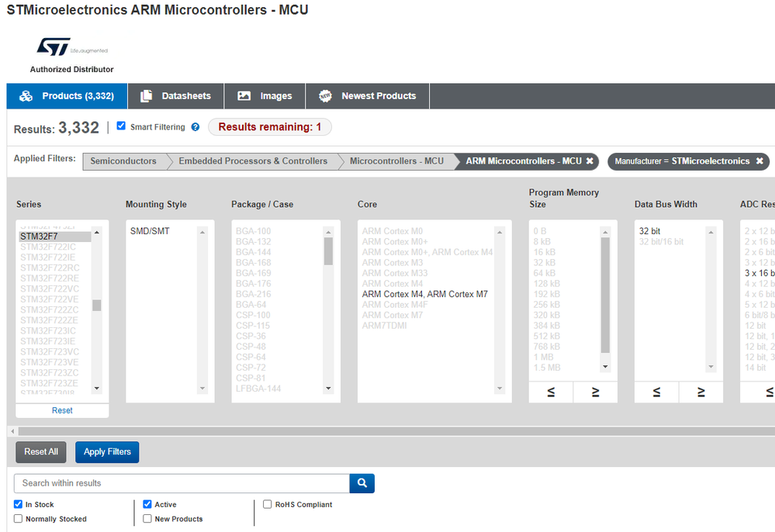775x532 pixels.
Task: Click the Semiconductors breadcrumb
Action: click(x=123, y=161)
